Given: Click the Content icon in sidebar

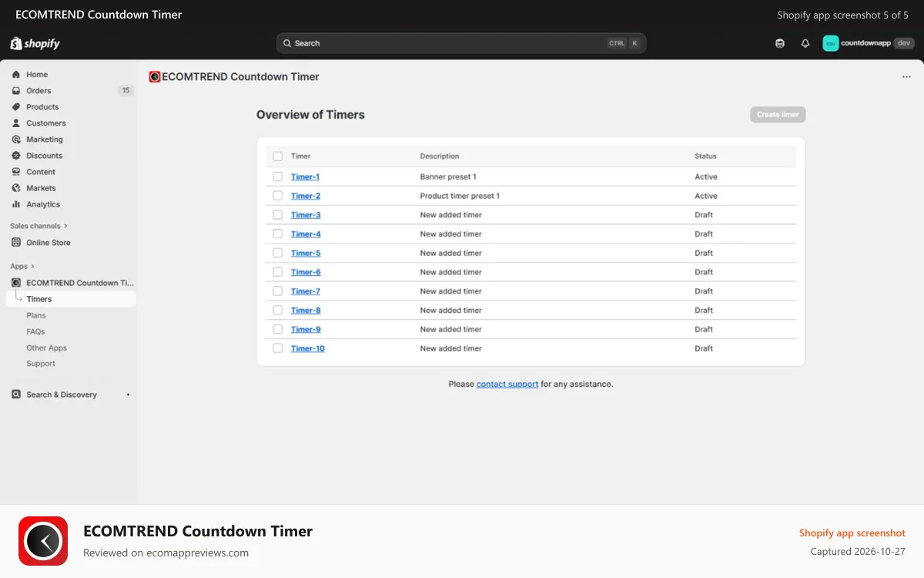Looking at the screenshot, I should (16, 172).
